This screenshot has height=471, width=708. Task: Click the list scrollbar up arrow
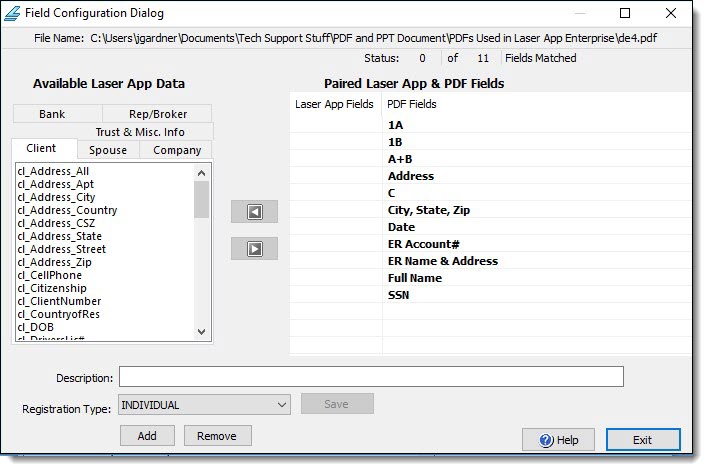pyautogui.click(x=201, y=172)
